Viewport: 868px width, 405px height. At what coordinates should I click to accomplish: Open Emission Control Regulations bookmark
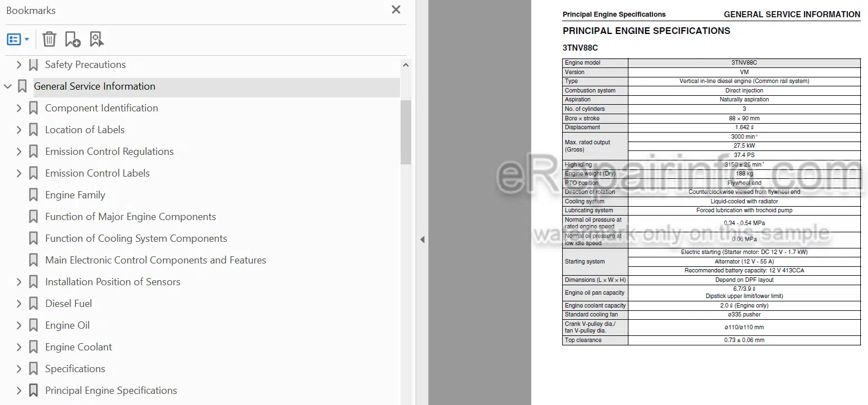[109, 152]
